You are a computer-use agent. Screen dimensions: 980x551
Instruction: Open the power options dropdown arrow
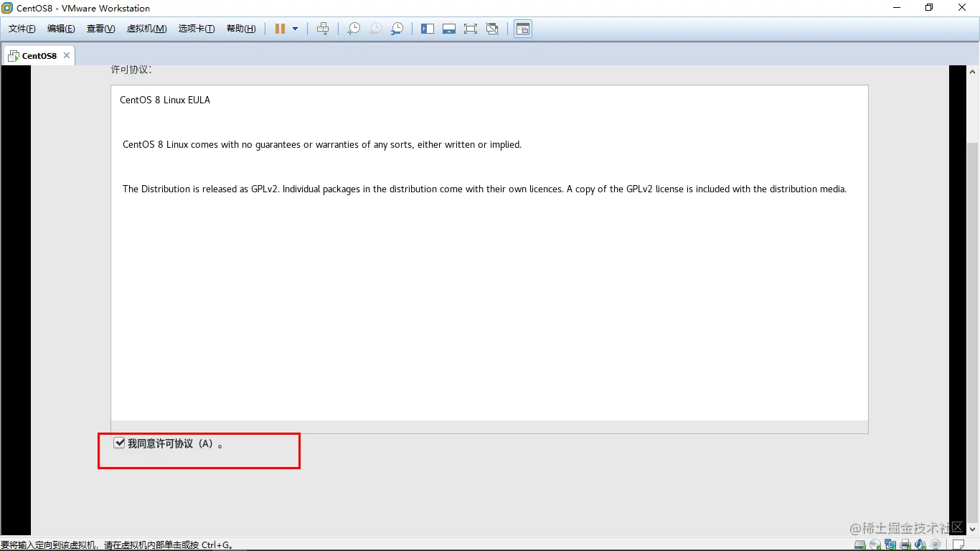(x=295, y=29)
